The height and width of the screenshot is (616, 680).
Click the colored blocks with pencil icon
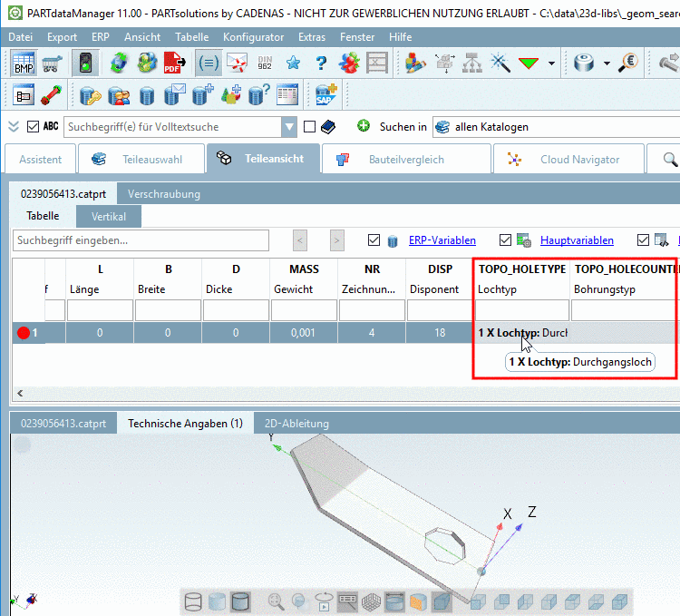pyautogui.click(x=415, y=64)
